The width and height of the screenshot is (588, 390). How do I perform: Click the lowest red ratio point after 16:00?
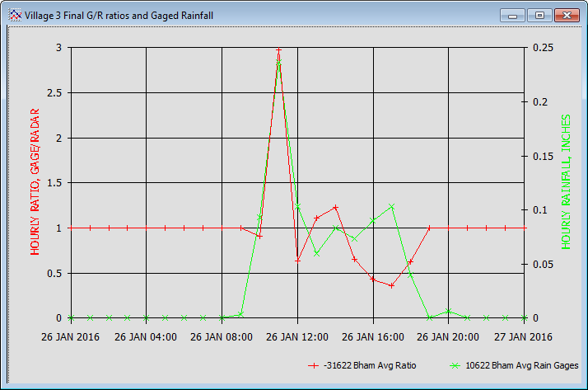[x=392, y=285]
